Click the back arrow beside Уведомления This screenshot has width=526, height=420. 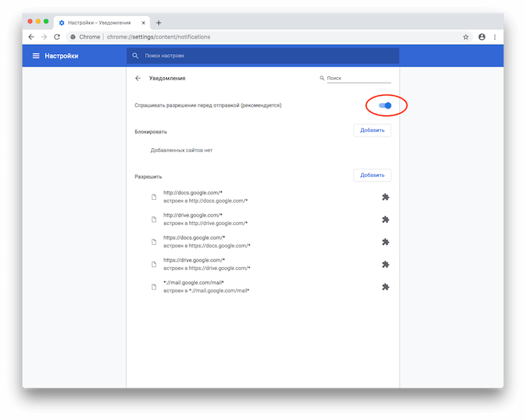coord(138,79)
